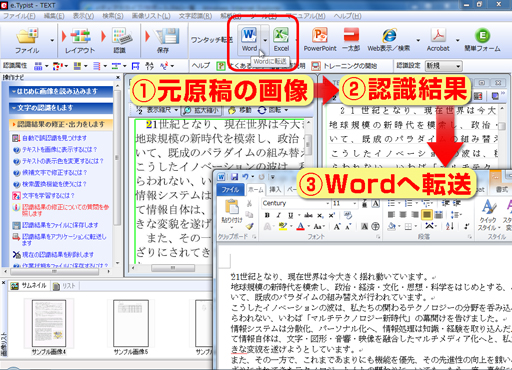
Task: Click the Word save icon in quick access toolbar
Action: click(234, 177)
